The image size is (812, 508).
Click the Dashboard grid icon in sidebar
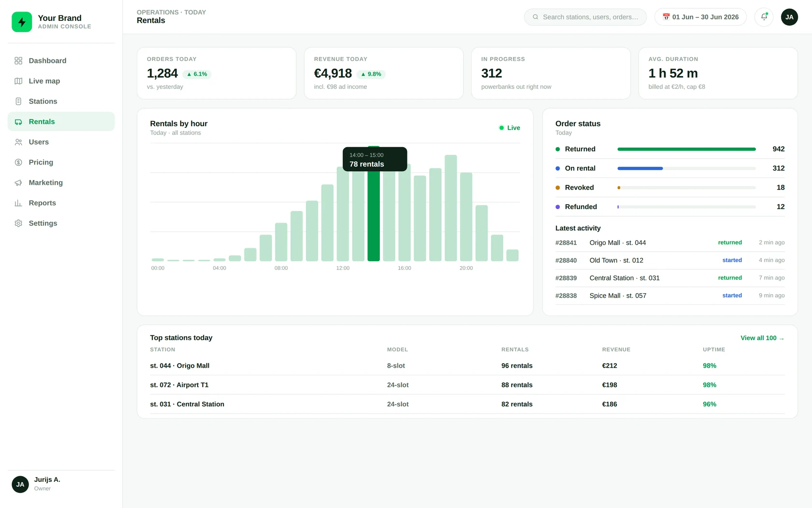(x=18, y=60)
